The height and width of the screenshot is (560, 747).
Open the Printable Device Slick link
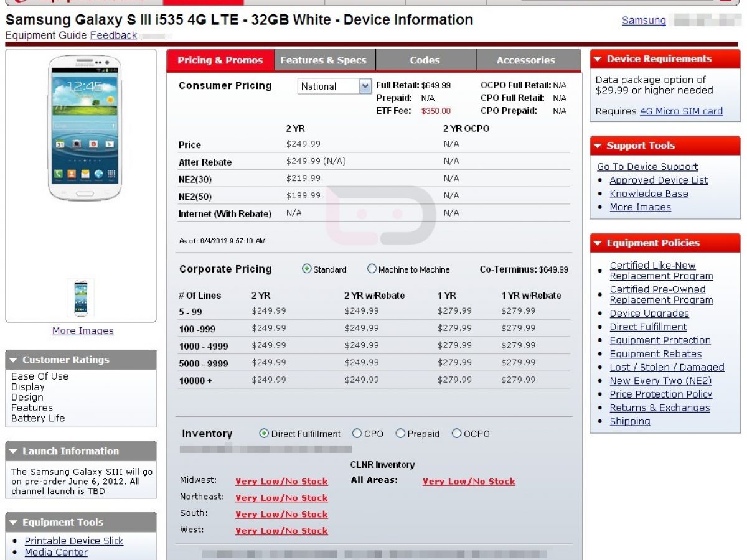coord(74,541)
